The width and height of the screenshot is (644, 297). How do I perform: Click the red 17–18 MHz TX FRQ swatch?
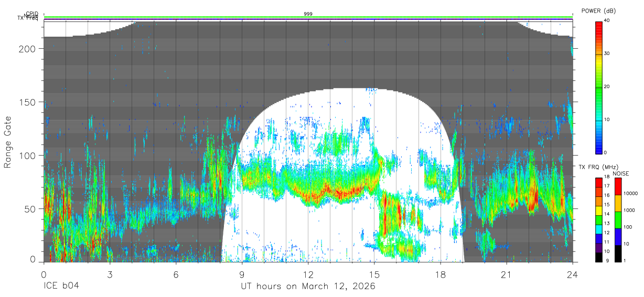coord(599,182)
